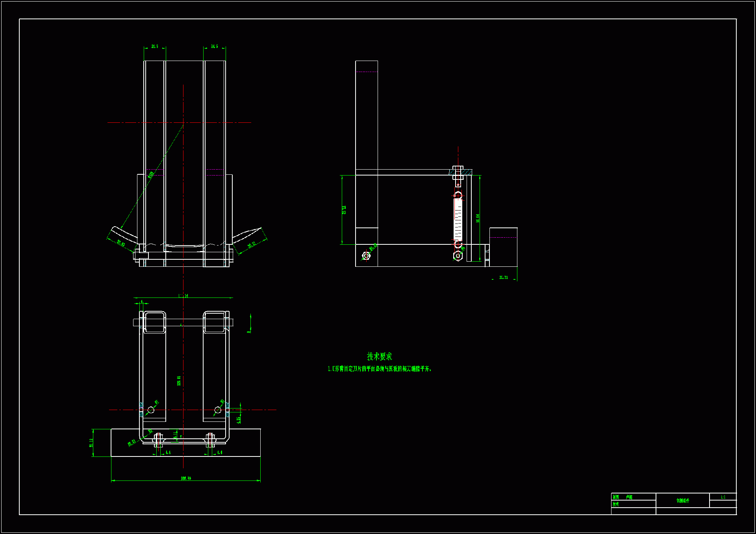Click the left 21.5 dimension at top
This screenshot has width=756, height=534.
tap(155, 46)
